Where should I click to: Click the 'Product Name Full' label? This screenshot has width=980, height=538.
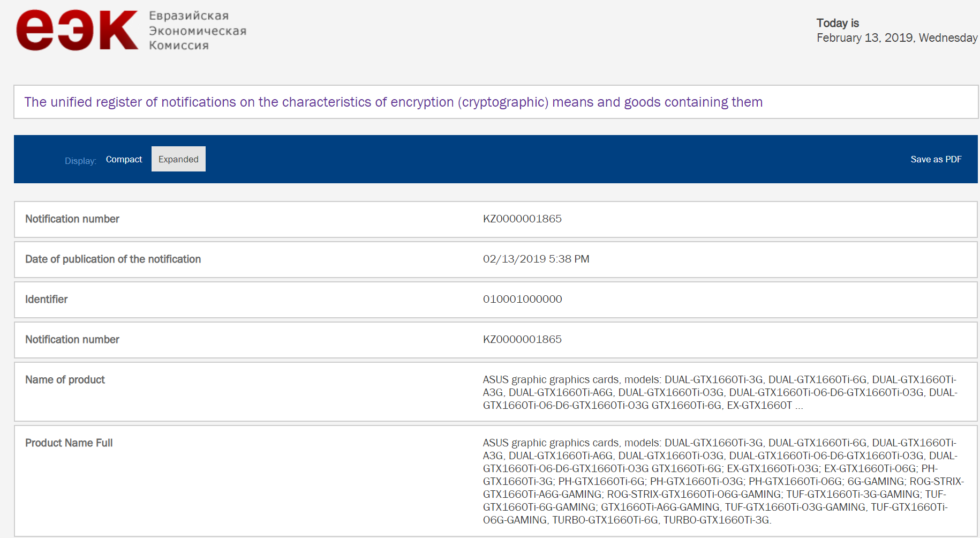(69, 443)
